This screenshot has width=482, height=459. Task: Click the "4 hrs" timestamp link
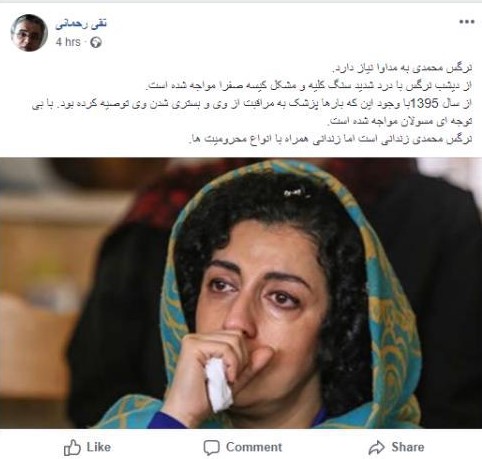[x=68, y=42]
